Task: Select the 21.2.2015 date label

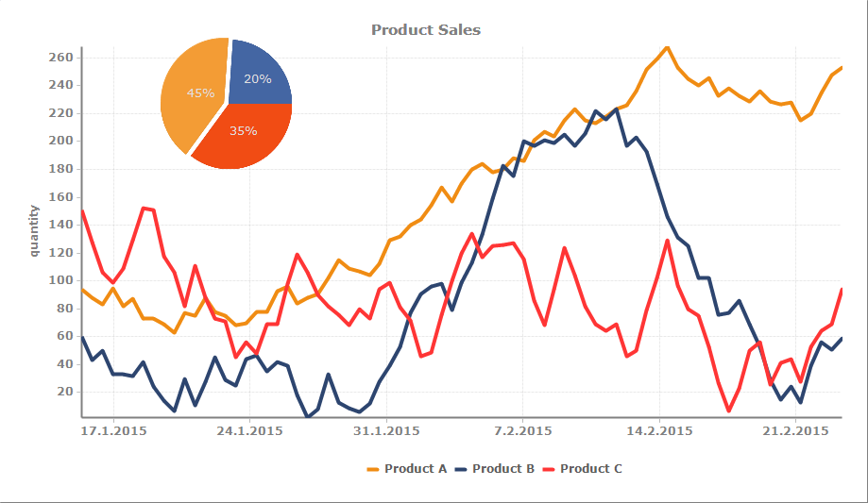Action: point(795,431)
